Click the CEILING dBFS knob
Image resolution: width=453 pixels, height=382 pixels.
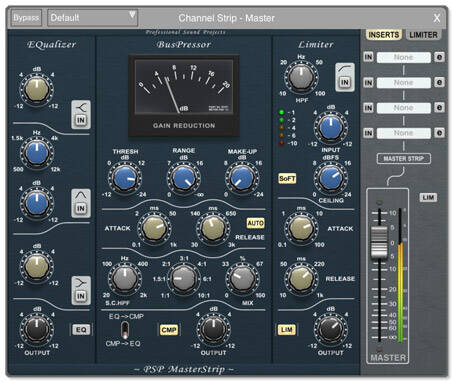click(331, 178)
